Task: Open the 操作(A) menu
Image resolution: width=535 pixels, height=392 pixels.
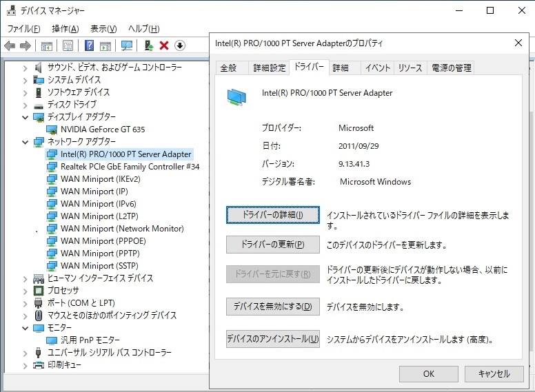Action: pos(65,29)
